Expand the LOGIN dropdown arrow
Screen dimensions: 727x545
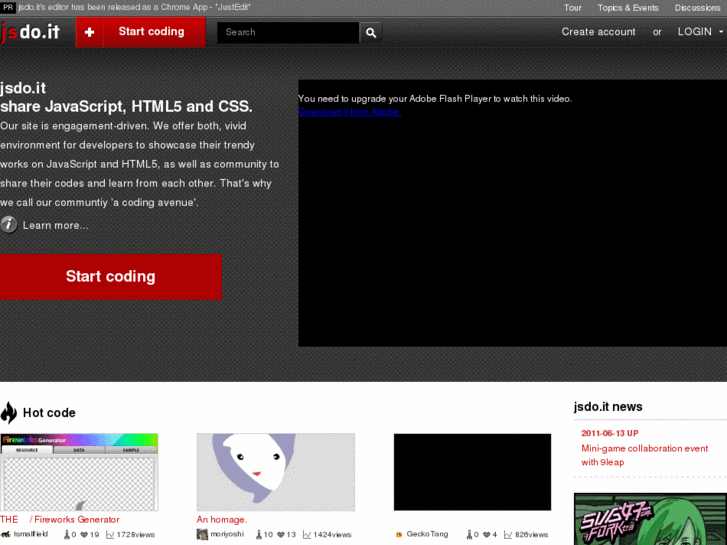pos(721,32)
